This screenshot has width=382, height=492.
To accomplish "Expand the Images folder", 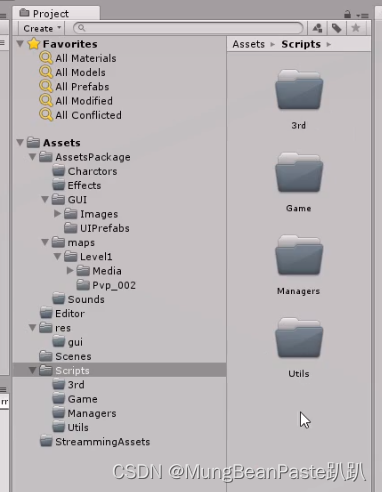I will coord(57,213).
